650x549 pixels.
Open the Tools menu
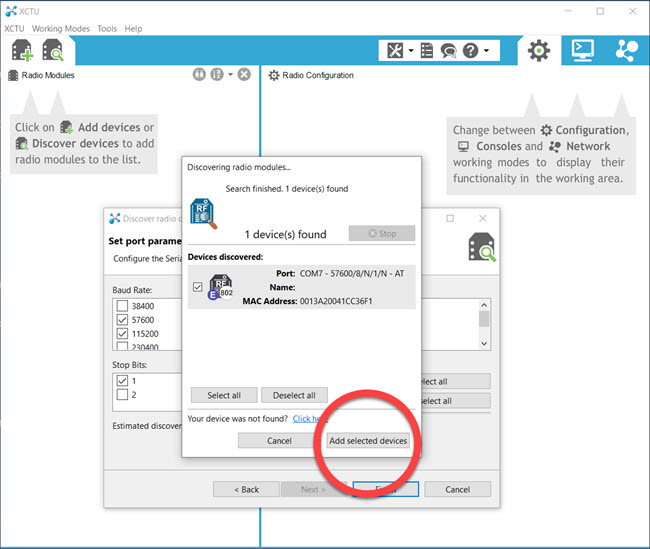[107, 29]
